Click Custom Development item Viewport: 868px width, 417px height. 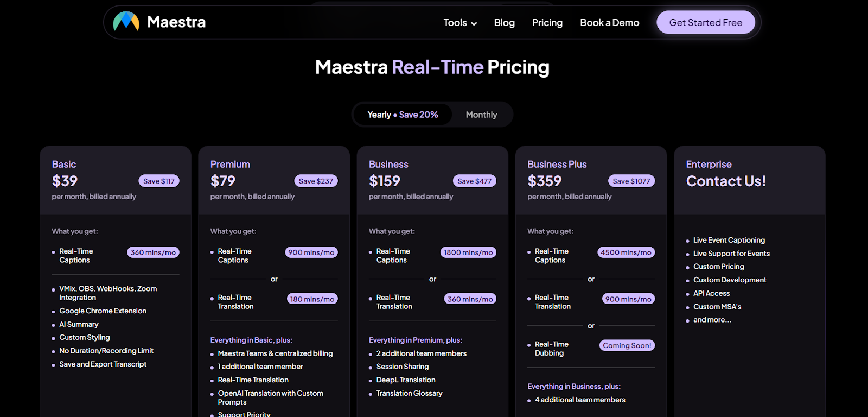(730, 280)
